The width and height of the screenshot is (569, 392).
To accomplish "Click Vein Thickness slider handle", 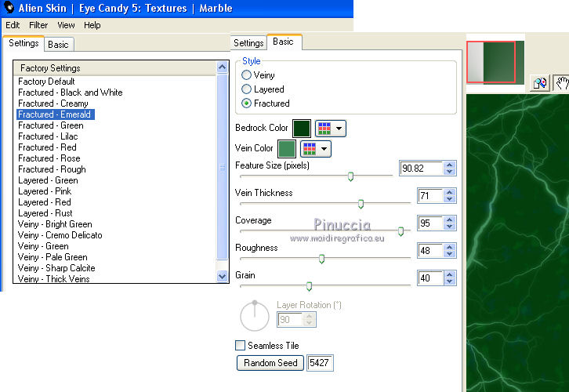I will click(361, 204).
